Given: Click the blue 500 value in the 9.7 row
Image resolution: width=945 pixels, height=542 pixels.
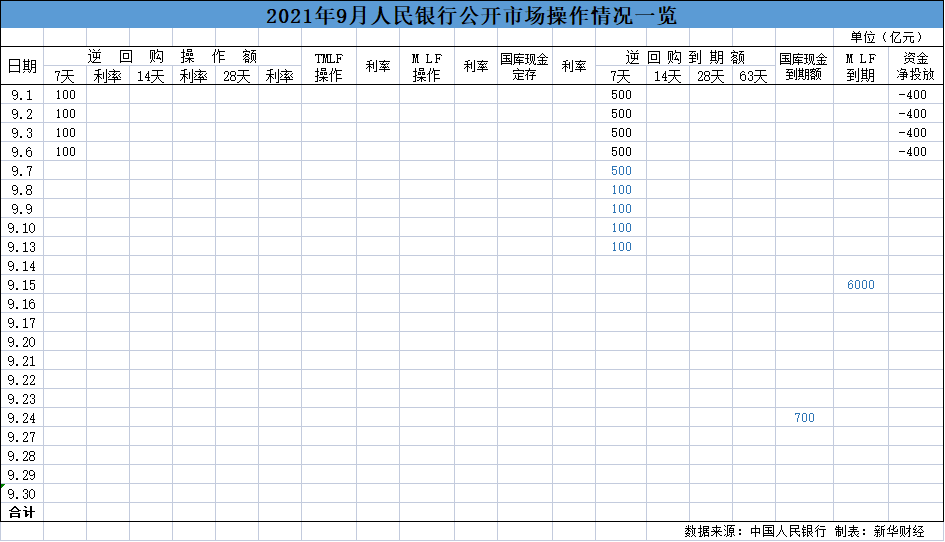Looking at the screenshot, I should click(621, 171).
